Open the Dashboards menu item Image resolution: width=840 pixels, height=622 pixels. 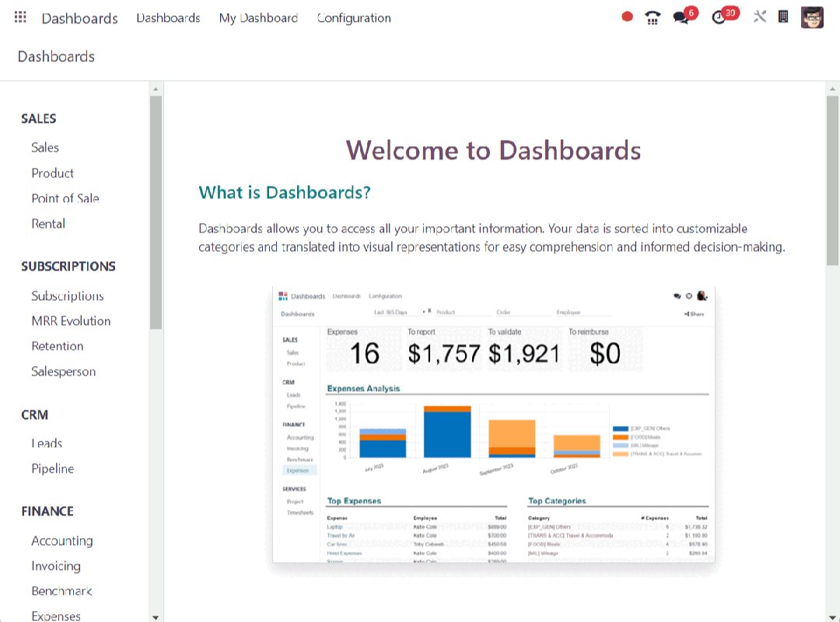(168, 18)
